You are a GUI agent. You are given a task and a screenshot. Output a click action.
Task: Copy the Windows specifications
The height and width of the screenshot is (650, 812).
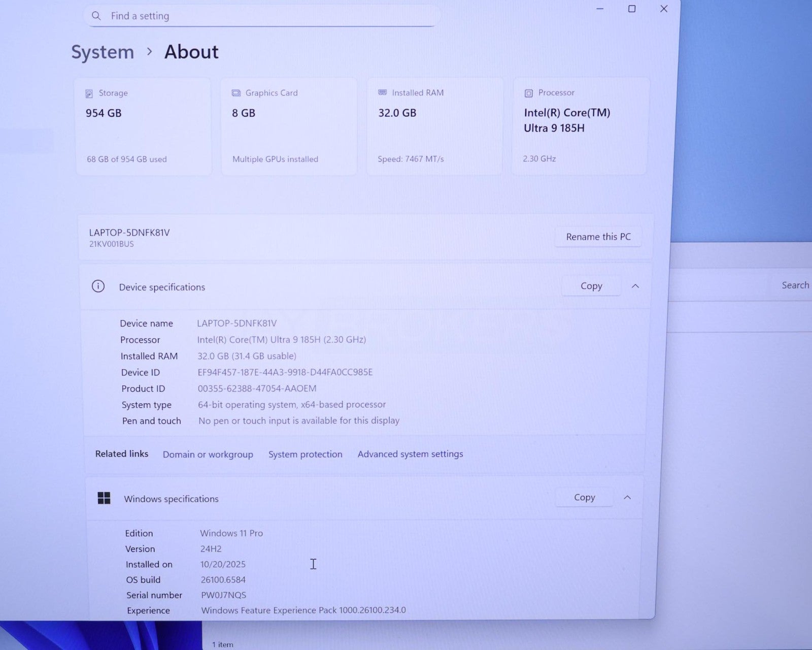(x=584, y=497)
